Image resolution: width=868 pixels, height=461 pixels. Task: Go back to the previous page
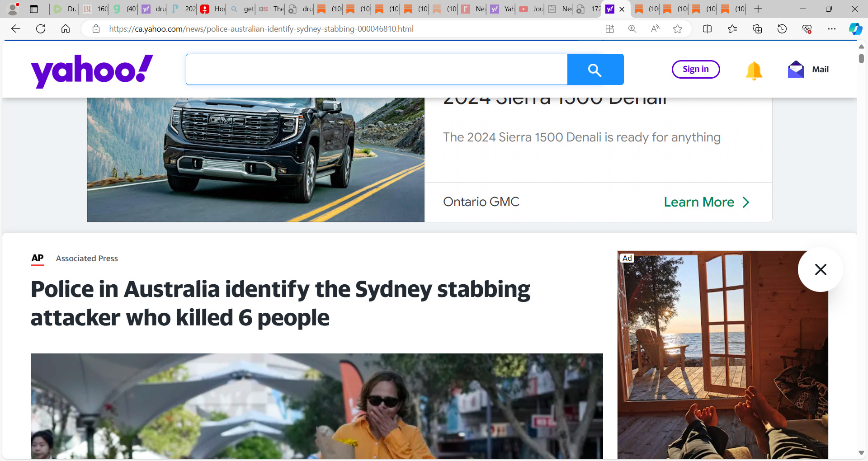coord(16,29)
